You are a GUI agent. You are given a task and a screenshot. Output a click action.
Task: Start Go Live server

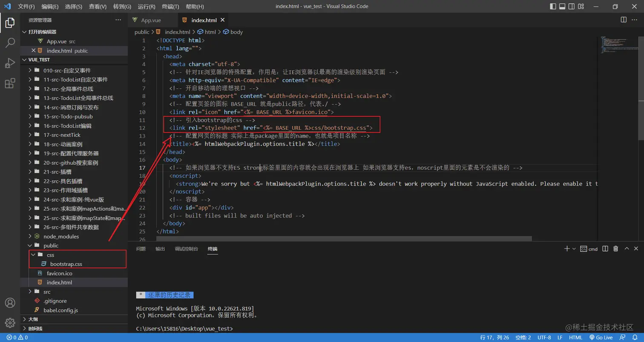[601, 337]
